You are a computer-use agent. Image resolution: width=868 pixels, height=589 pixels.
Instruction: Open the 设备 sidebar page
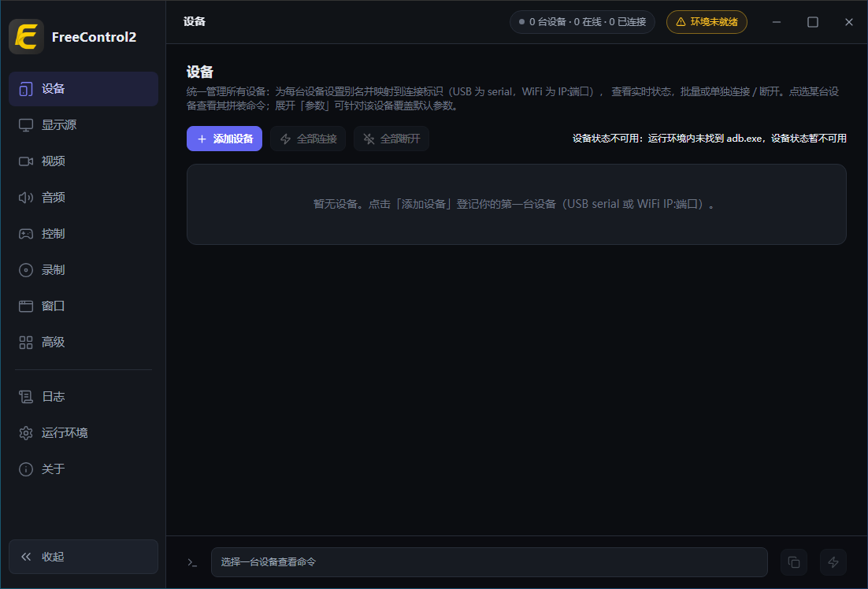click(83, 88)
